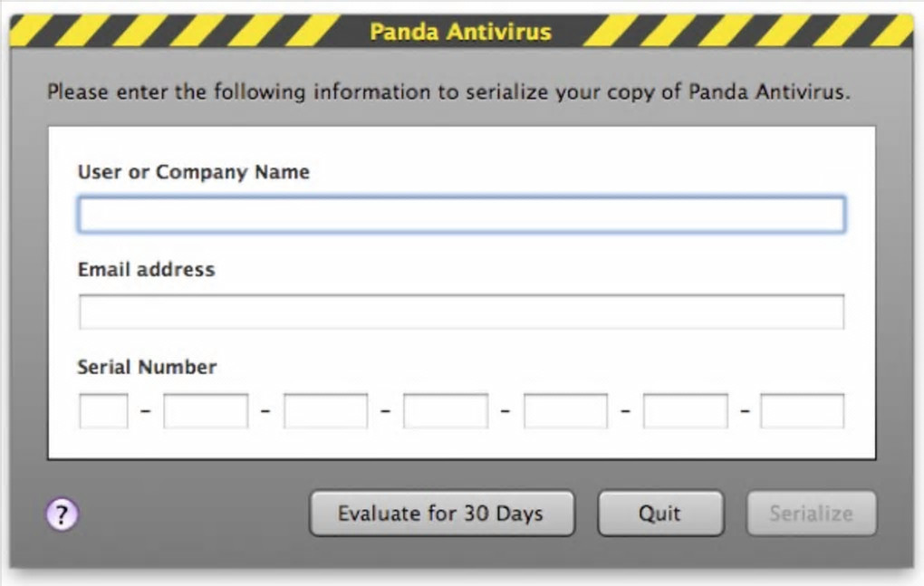This screenshot has width=924, height=586.
Task: Click into the Email address field
Action: click(461, 312)
